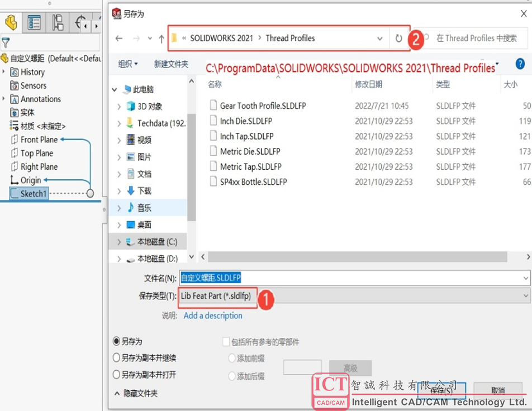Collapse folders with 隐藏文件夹 toggle
This screenshot has height=411, width=532.
point(136,393)
